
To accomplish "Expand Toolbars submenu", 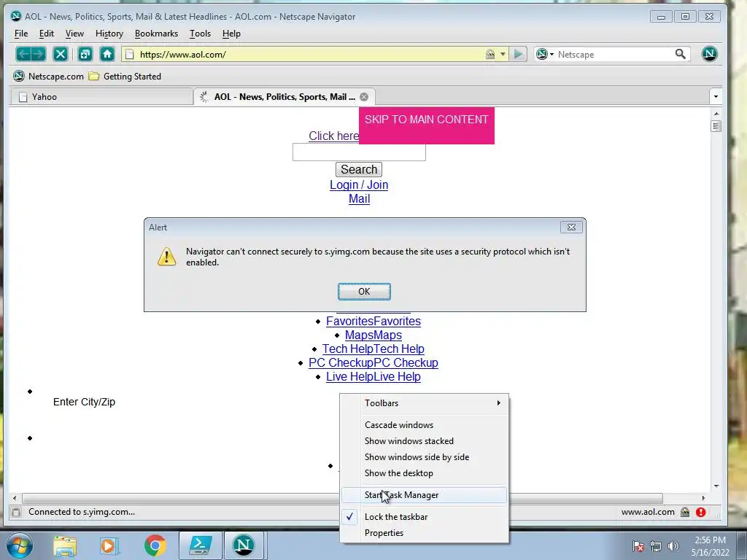I will pos(424,402).
